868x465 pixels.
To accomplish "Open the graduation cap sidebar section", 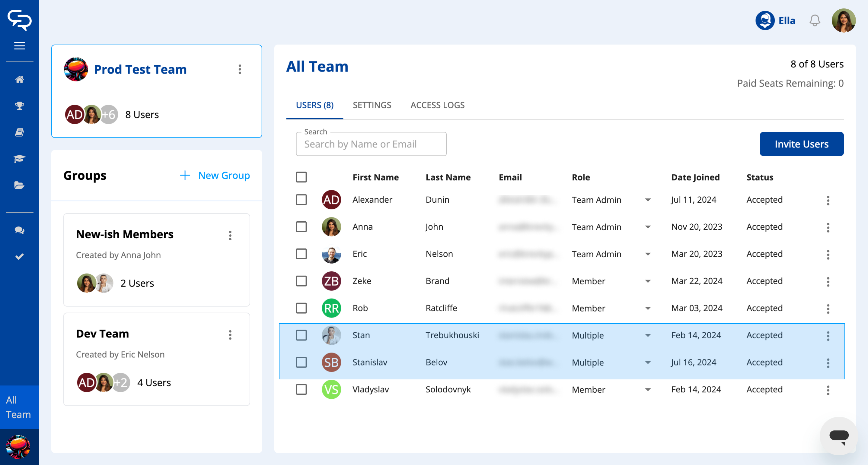I will coord(20,159).
